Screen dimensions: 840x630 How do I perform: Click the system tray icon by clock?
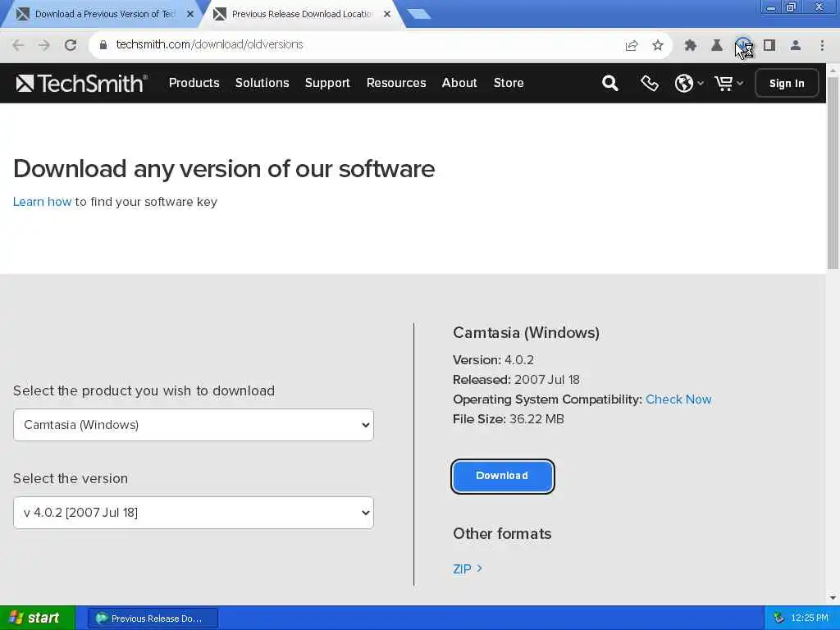(x=779, y=619)
